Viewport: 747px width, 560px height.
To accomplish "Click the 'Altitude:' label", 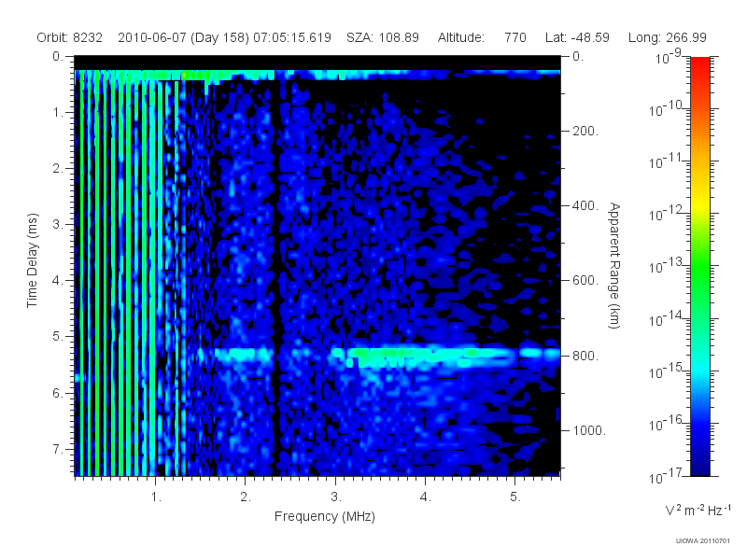I will pos(461,37).
